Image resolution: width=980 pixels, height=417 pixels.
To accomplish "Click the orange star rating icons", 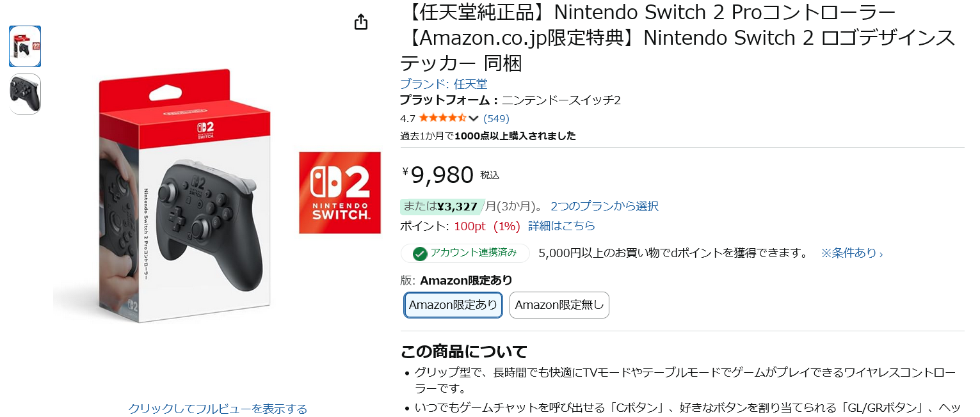I will click(443, 118).
